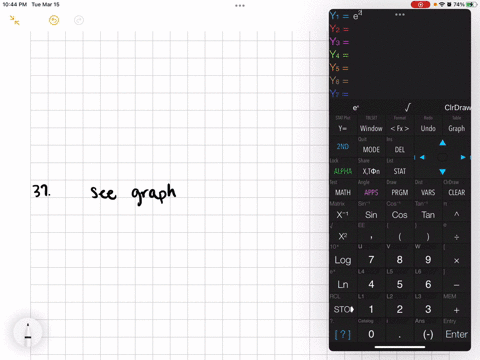Tap the Ln key
The image size is (480, 360).
[x=343, y=284]
